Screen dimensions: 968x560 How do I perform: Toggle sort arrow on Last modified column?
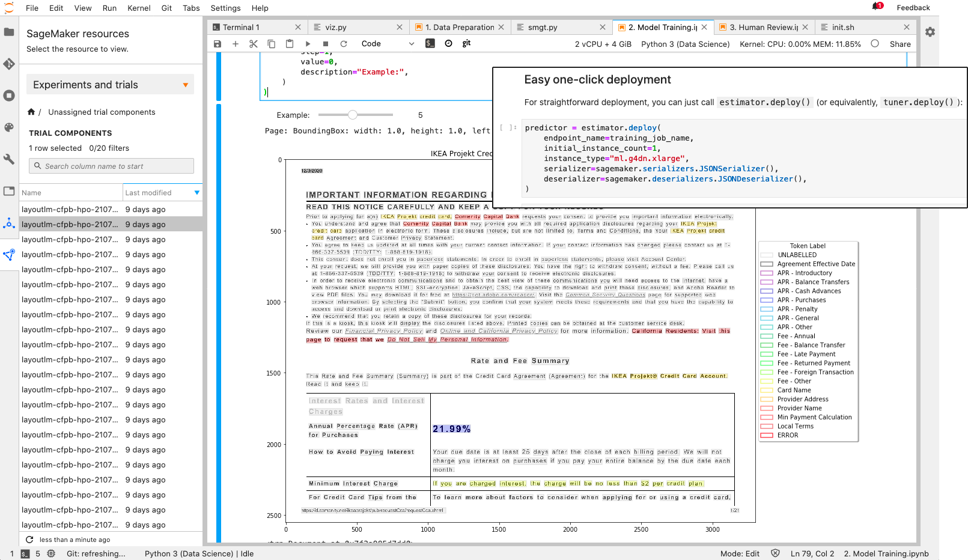pyautogui.click(x=197, y=192)
